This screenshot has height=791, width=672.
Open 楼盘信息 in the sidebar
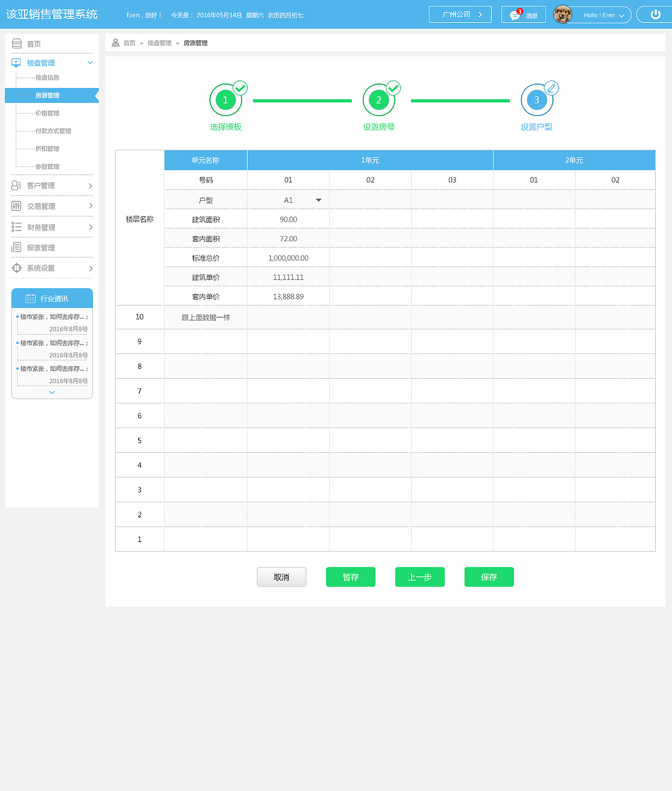47,77
